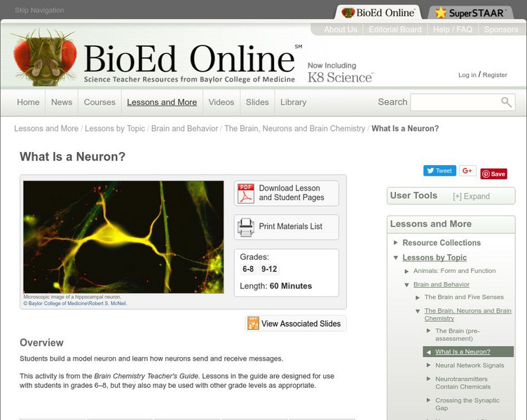
Task: Open The Brain and Five Senses
Action: point(464,297)
